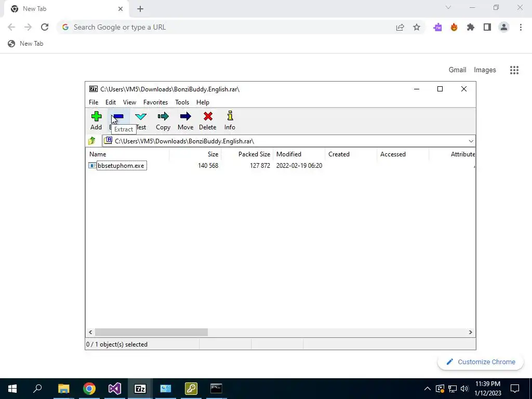Screen dimensions: 532x399
Task: Open the volume control in tray
Action: pos(464,389)
